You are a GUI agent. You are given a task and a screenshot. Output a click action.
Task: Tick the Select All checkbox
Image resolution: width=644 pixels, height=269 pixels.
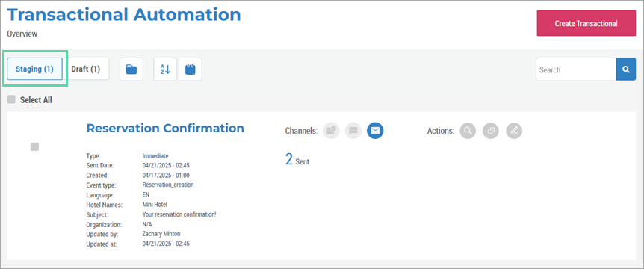[x=11, y=99]
